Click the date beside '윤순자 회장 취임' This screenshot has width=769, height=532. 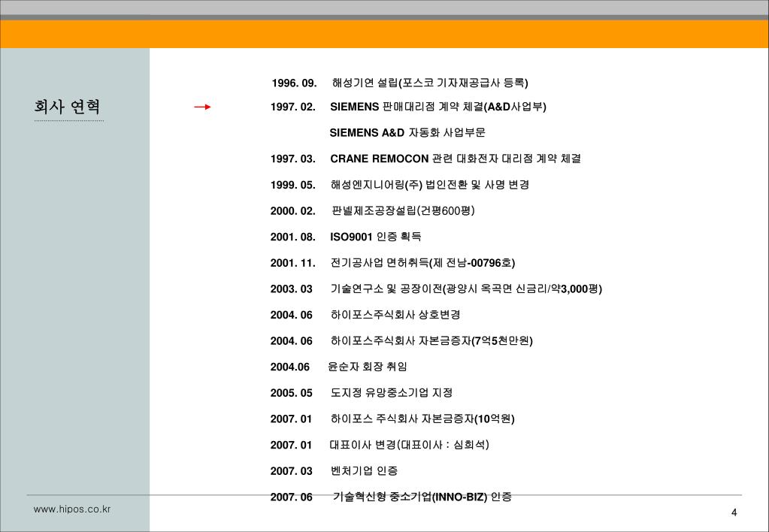click(x=290, y=367)
